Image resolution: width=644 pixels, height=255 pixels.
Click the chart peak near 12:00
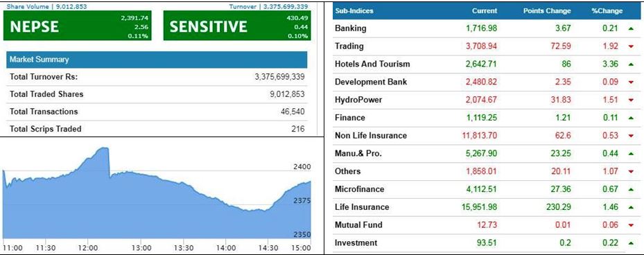coord(104,149)
